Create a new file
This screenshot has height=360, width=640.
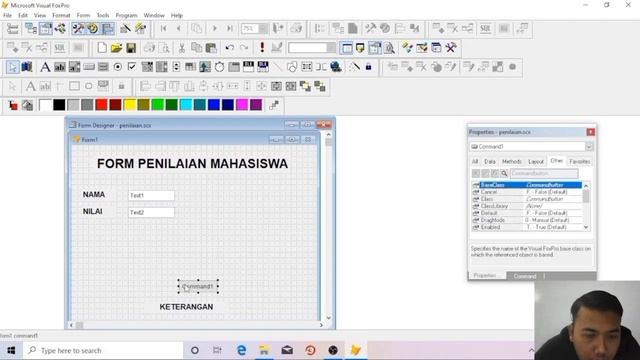coord(102,48)
